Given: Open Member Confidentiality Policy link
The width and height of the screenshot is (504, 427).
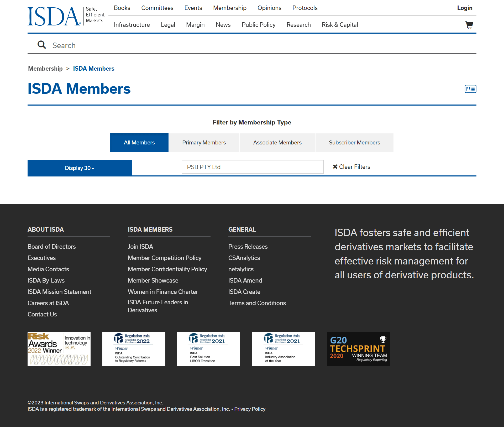Looking at the screenshot, I should [x=167, y=269].
